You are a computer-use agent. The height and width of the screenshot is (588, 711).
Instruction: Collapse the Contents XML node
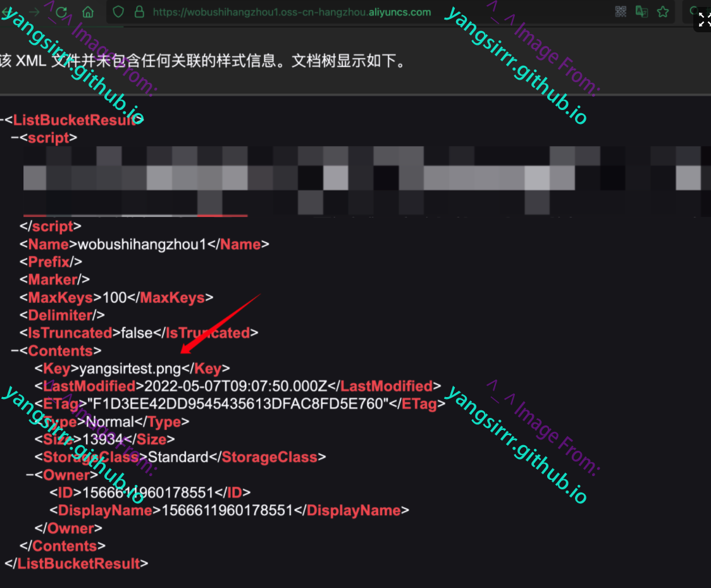[15, 351]
